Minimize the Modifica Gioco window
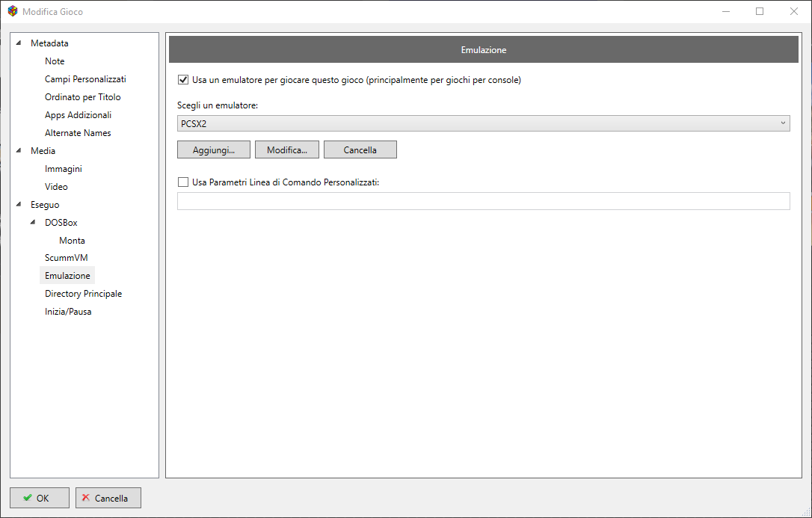This screenshot has width=812, height=518. [x=726, y=11]
